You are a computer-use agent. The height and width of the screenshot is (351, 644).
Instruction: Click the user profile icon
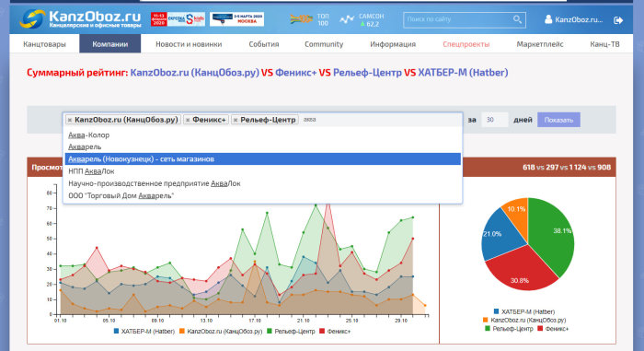548,19
